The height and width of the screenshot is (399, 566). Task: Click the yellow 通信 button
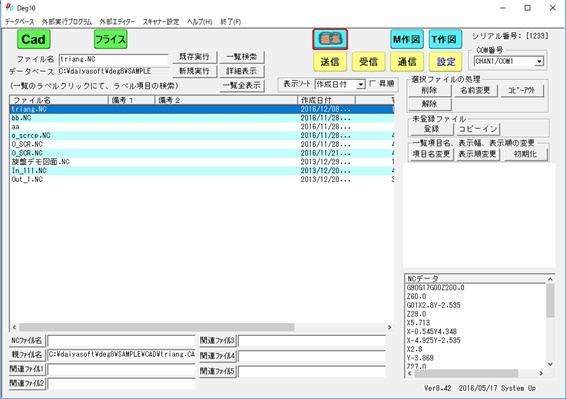tap(407, 62)
